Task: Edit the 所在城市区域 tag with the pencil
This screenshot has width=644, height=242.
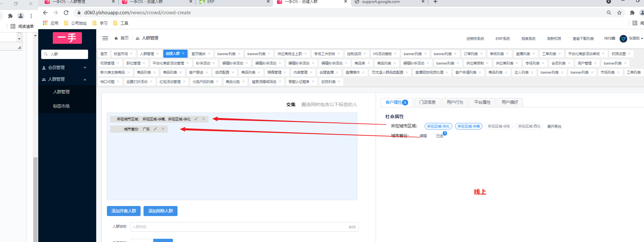Action: click(196, 119)
